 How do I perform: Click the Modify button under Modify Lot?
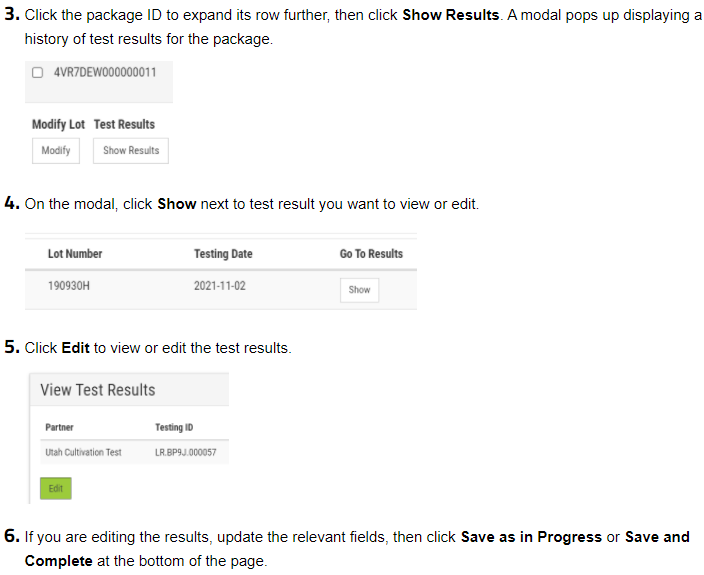click(56, 150)
